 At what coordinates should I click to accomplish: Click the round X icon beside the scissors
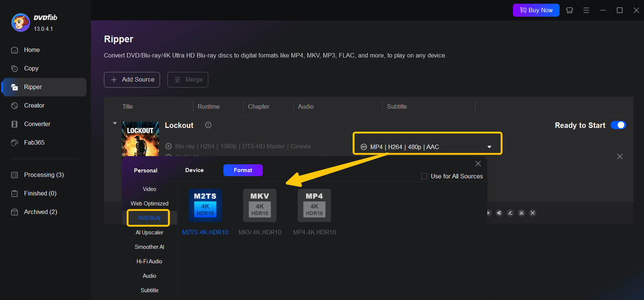pyautogui.click(x=533, y=213)
